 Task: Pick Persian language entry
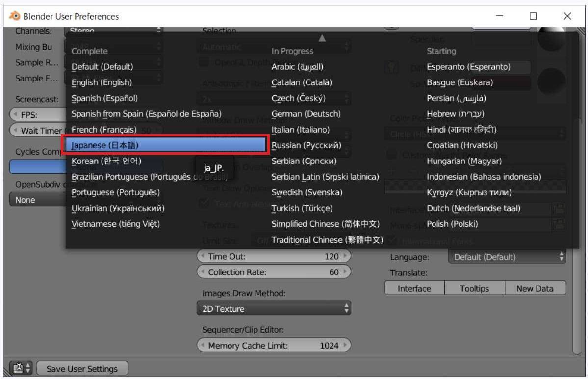456,98
